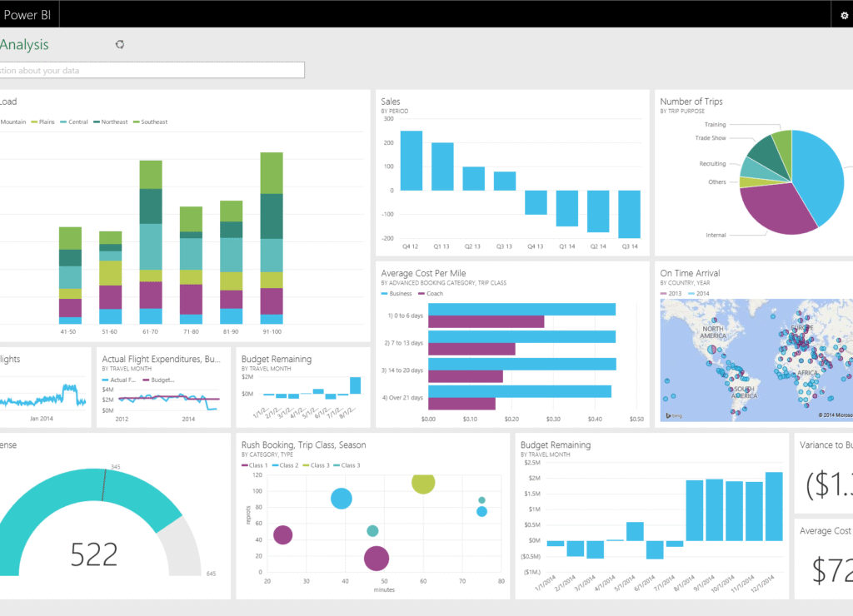Click the Q2 13 axis label
Image resolution: width=853 pixels, height=616 pixels.
(x=472, y=246)
